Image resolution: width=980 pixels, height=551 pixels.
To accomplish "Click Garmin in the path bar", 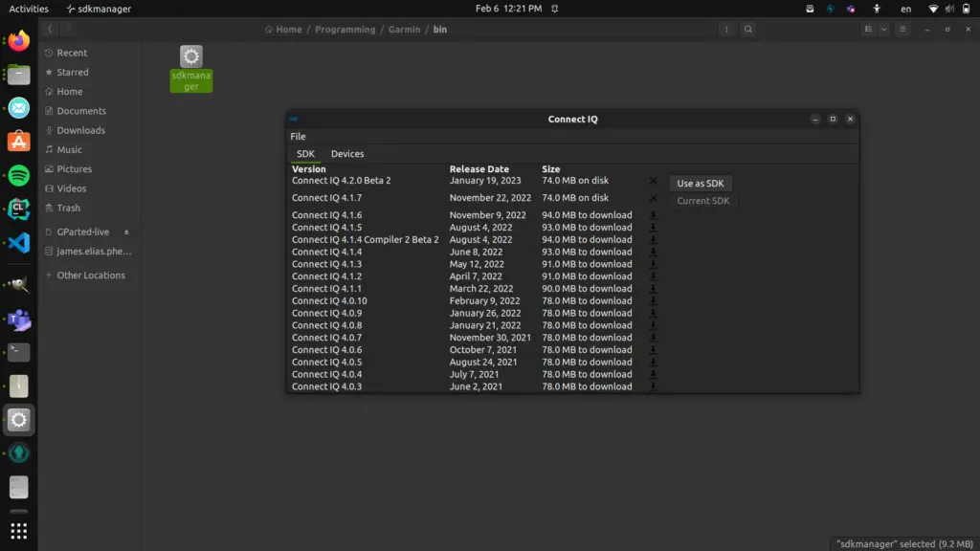I will click(x=404, y=30).
